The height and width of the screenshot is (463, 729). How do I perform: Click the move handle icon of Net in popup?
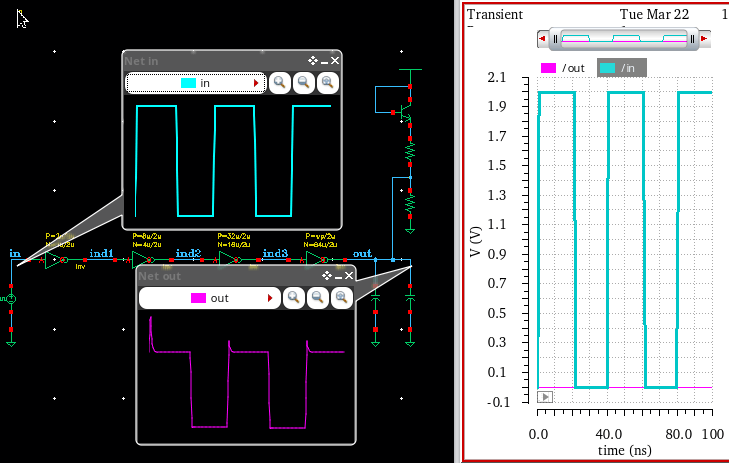312,60
